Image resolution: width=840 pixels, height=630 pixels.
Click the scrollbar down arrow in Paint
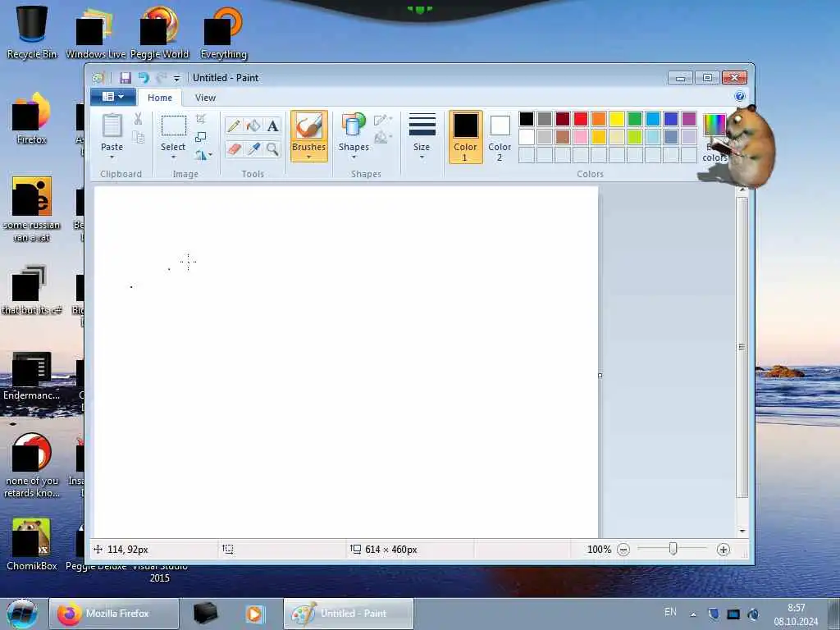[742, 531]
